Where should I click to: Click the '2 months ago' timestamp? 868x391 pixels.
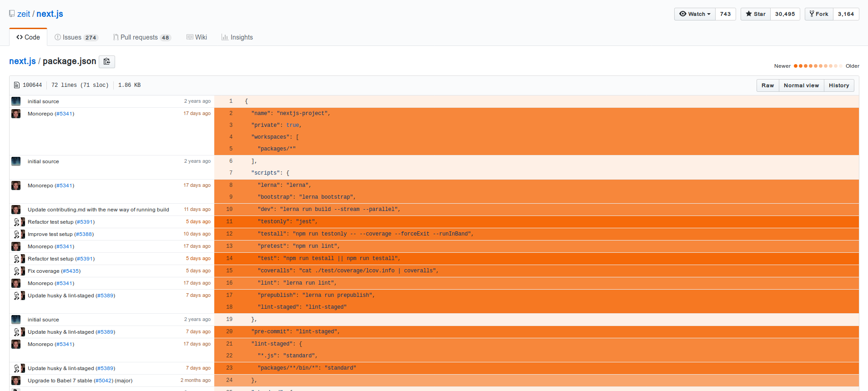[196, 381]
